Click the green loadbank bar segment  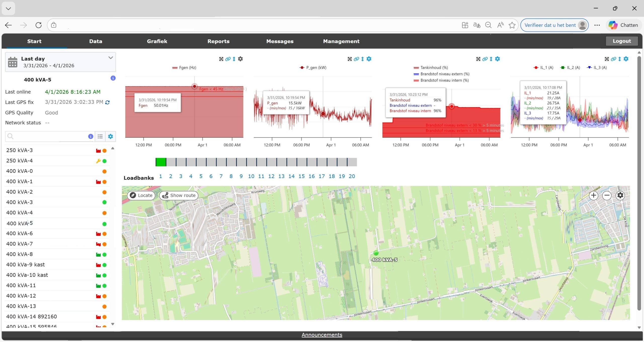click(161, 162)
